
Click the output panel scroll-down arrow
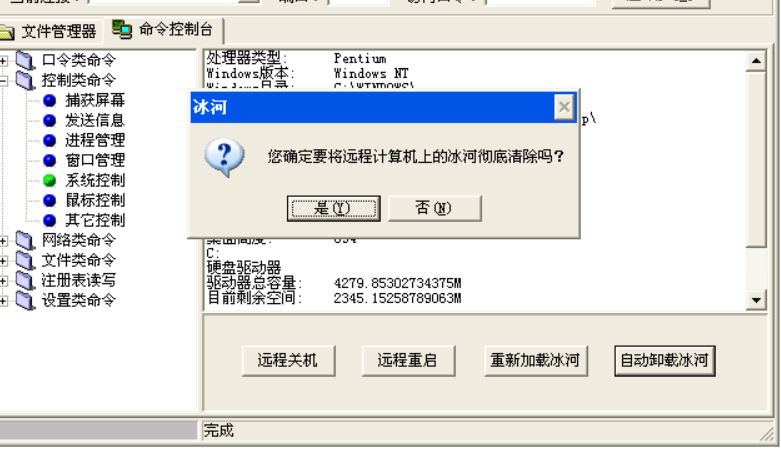pos(756,300)
